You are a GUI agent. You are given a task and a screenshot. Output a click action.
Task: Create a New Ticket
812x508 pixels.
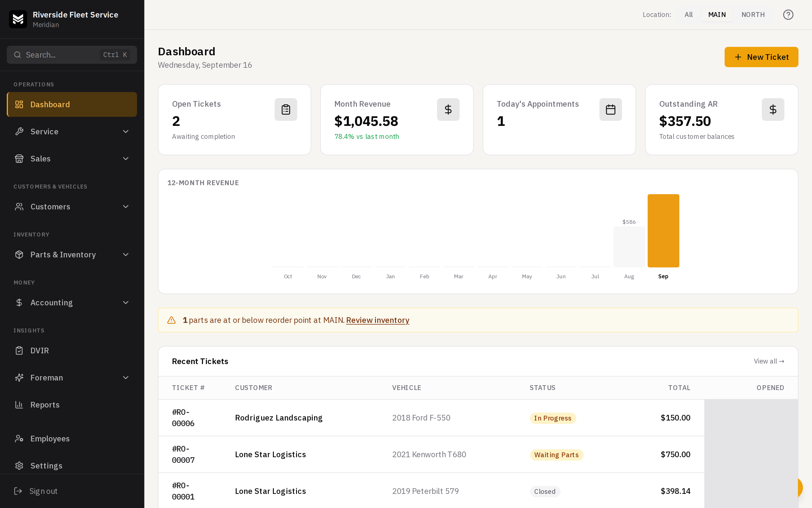tap(761, 57)
